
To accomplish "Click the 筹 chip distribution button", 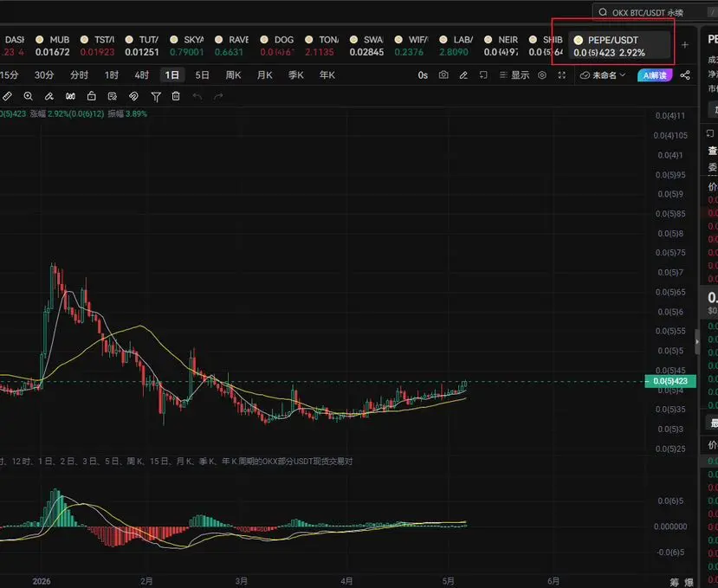I will (x=674, y=582).
